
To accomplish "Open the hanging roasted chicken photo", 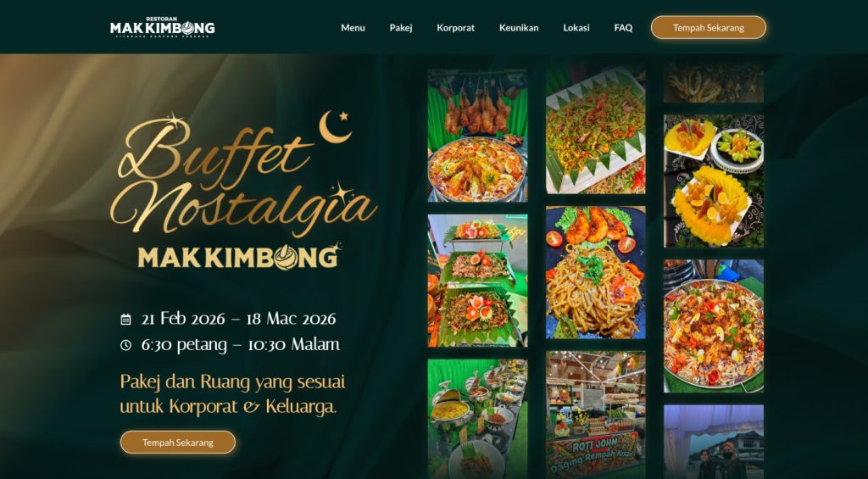I will pos(477,136).
